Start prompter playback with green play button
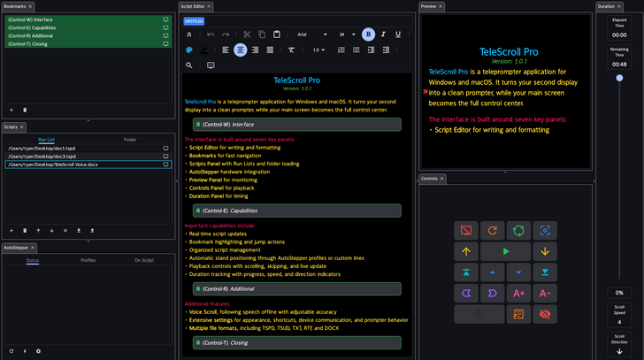Screen dimensions: 644x360 click(x=506, y=251)
